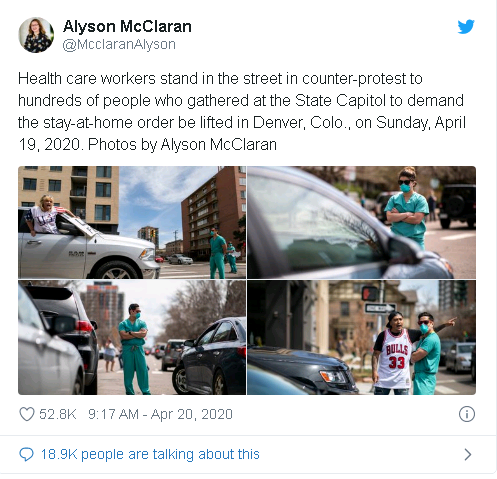497x479 pixels.
Task: Expand conversation with the right chevron
Action: click(x=468, y=454)
